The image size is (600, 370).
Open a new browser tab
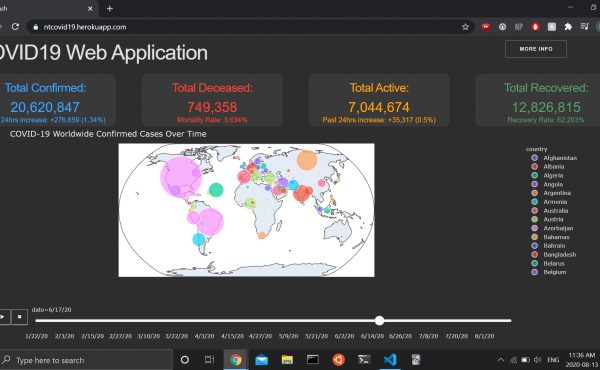coord(110,8)
